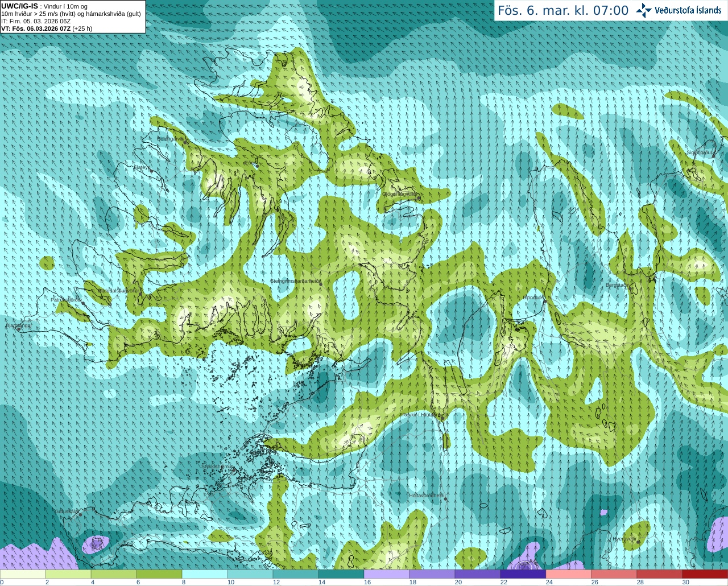Click the Bíldudalsflugvöllur station label
The height and width of the screenshot is (586, 728).
pyautogui.click(x=118, y=290)
